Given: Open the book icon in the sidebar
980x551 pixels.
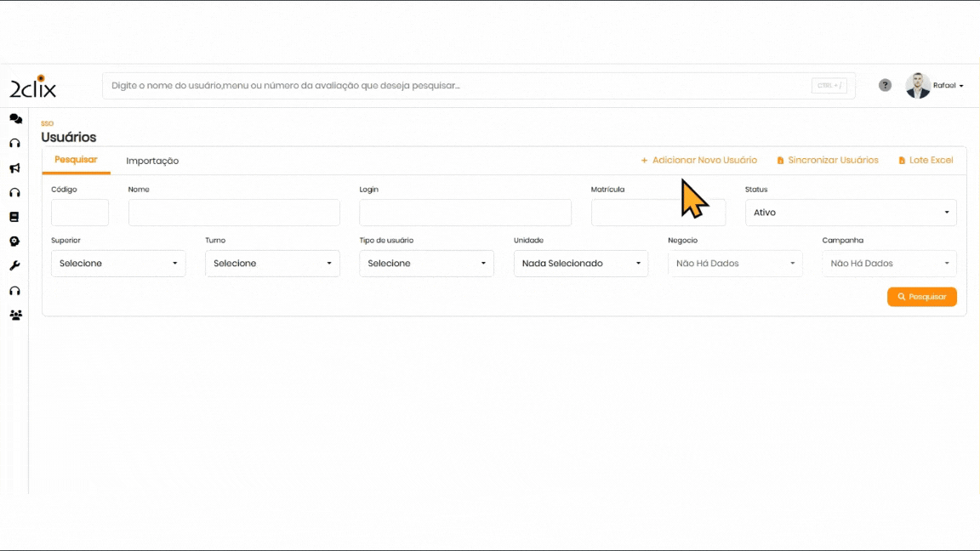Looking at the screenshot, I should pyautogui.click(x=14, y=217).
